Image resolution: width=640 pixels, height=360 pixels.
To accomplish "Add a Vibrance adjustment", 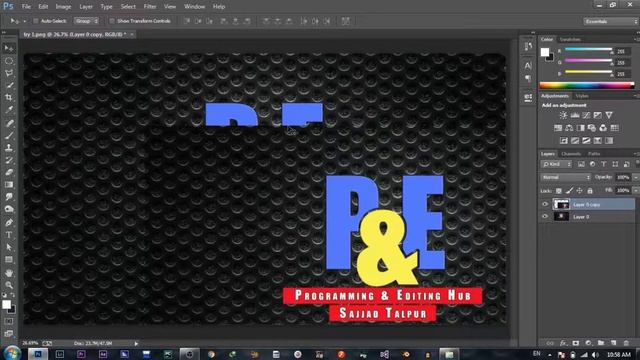I will coord(609,116).
